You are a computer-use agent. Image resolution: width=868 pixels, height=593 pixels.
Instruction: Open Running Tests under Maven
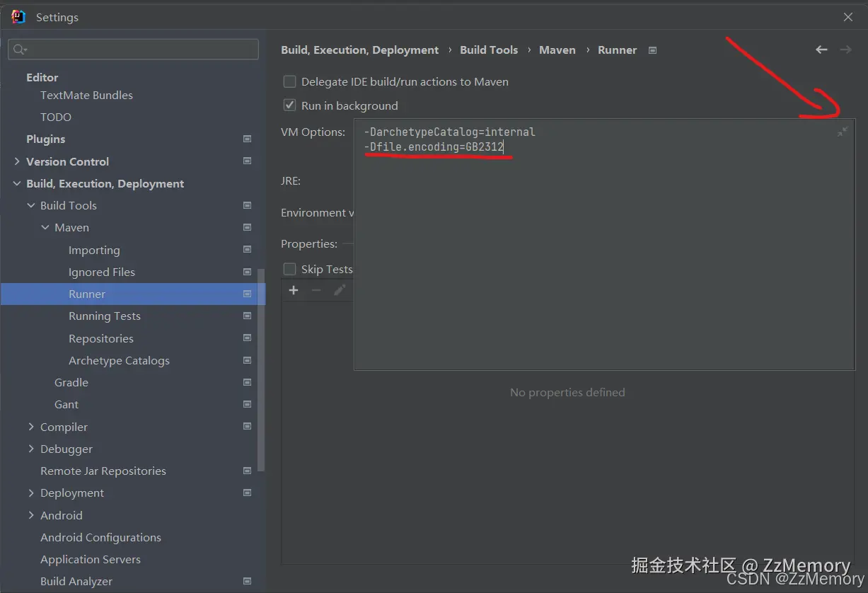point(105,316)
